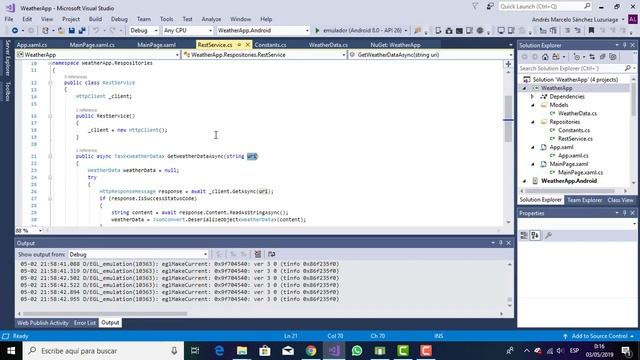The height and width of the screenshot is (360, 640).
Task: Open the Show output from Debug dropdown
Action: click(138, 254)
